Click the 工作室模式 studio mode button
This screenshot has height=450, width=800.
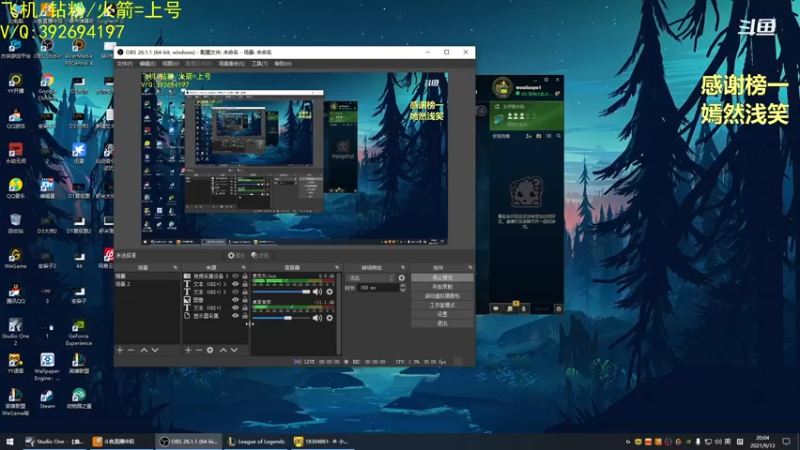pos(442,305)
